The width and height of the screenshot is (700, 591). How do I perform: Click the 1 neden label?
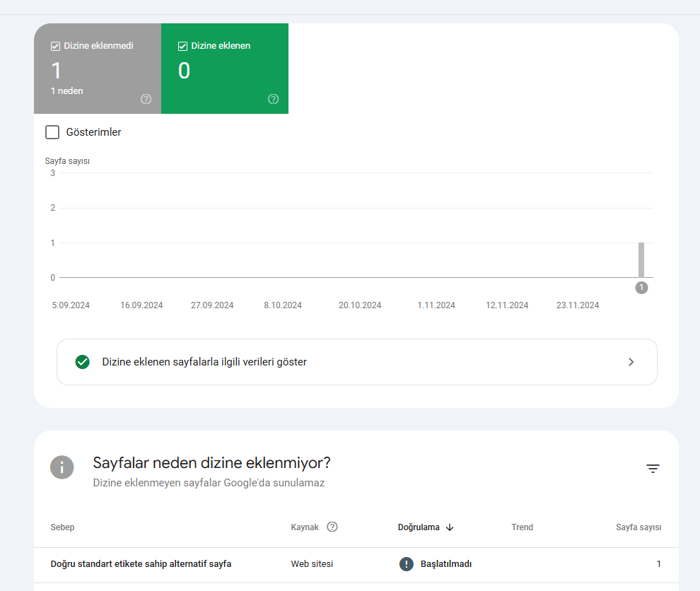pyautogui.click(x=67, y=90)
